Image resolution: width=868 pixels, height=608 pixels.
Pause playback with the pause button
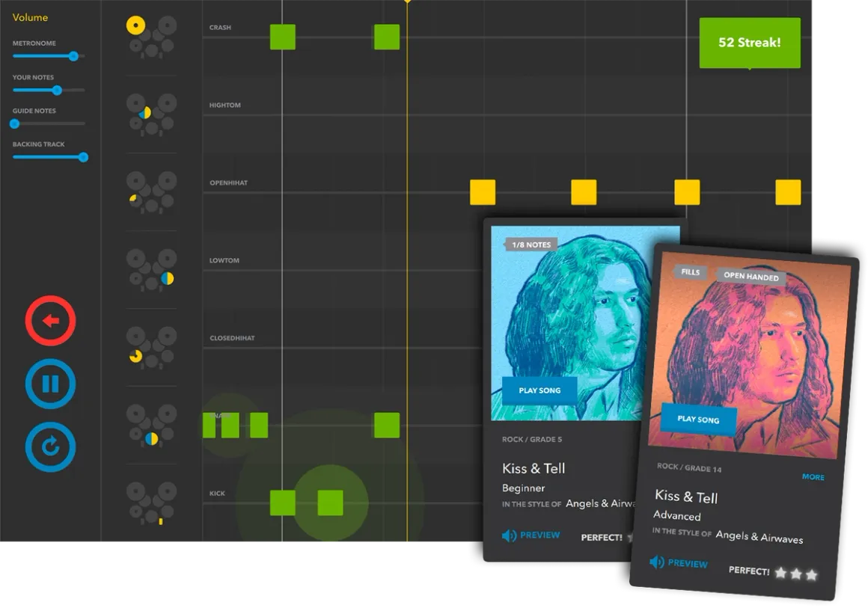(x=50, y=384)
